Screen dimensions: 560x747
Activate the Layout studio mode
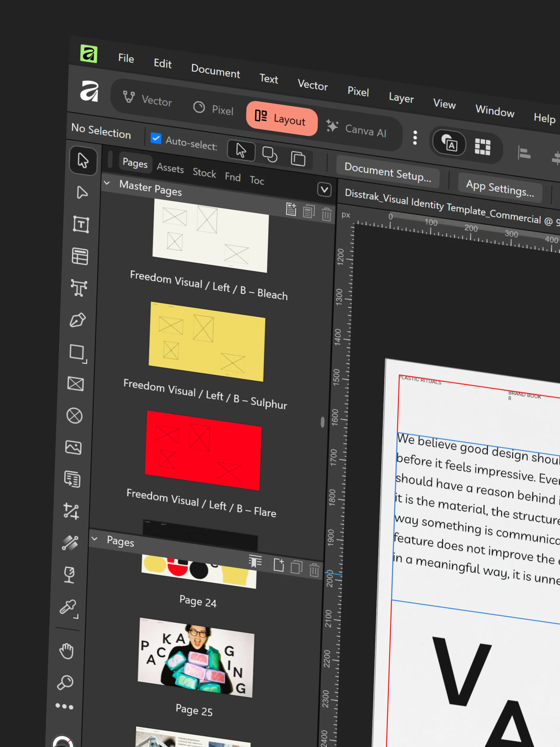pos(281,118)
